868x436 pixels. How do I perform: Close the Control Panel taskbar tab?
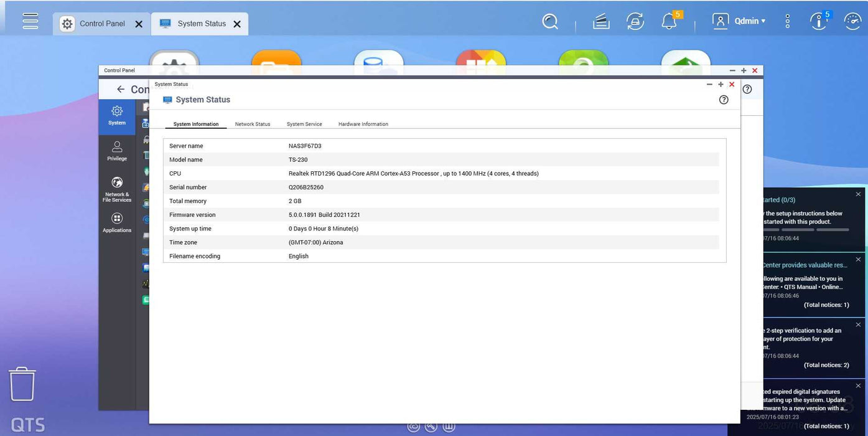[139, 24]
